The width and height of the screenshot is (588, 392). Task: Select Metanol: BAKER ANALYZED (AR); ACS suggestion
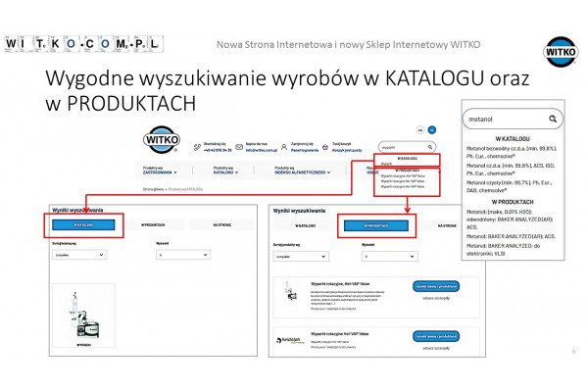click(511, 236)
